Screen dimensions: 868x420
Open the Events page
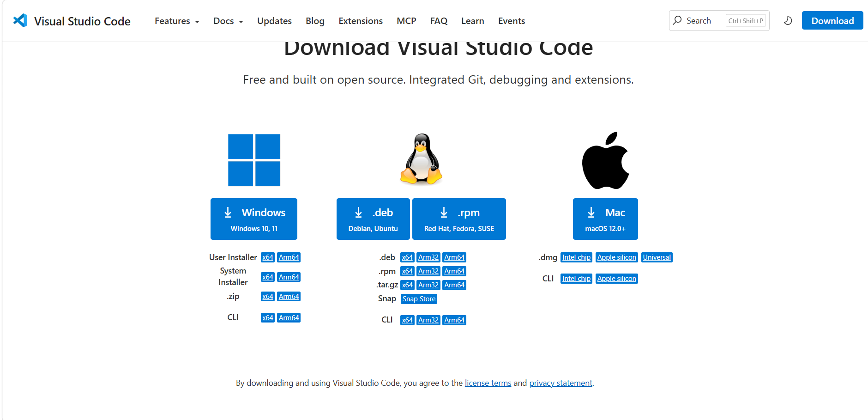coord(512,21)
